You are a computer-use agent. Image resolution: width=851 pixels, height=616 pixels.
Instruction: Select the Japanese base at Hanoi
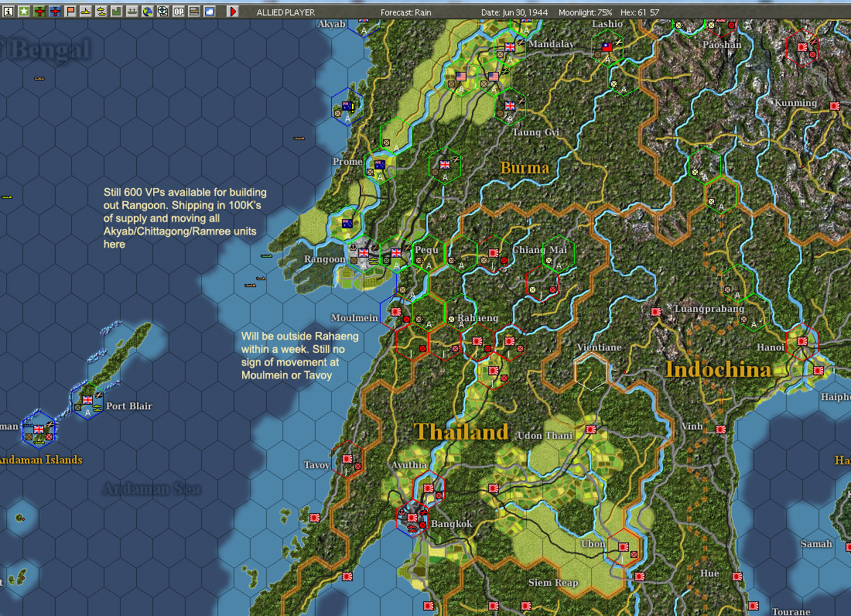[802, 341]
